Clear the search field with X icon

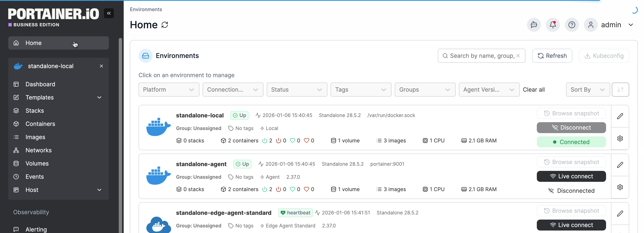pos(518,56)
